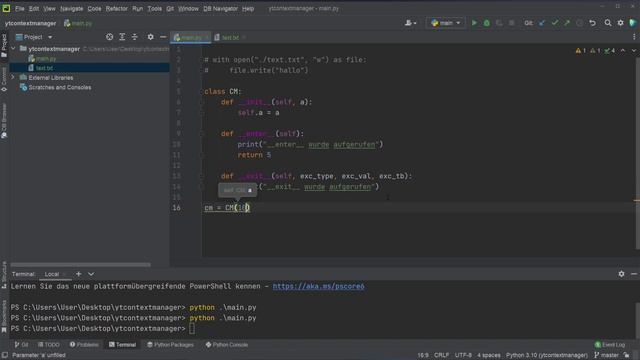Click the Git push arrow icon

tap(567, 23)
